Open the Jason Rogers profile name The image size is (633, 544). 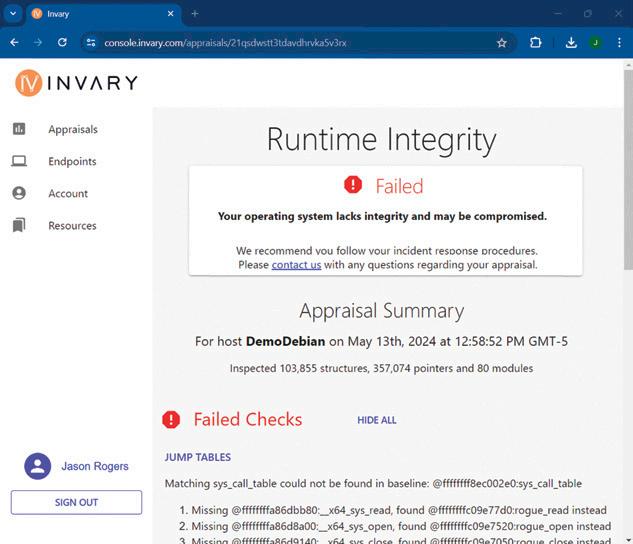[x=95, y=466]
